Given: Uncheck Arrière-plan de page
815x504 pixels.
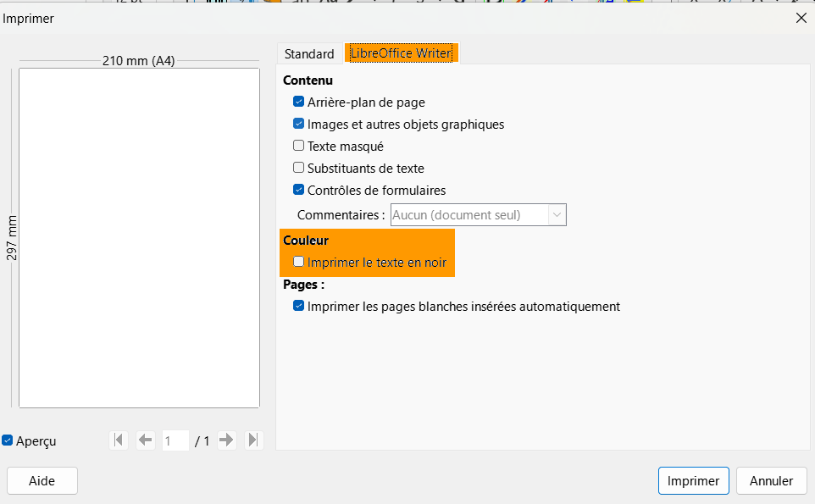Looking at the screenshot, I should 298,102.
